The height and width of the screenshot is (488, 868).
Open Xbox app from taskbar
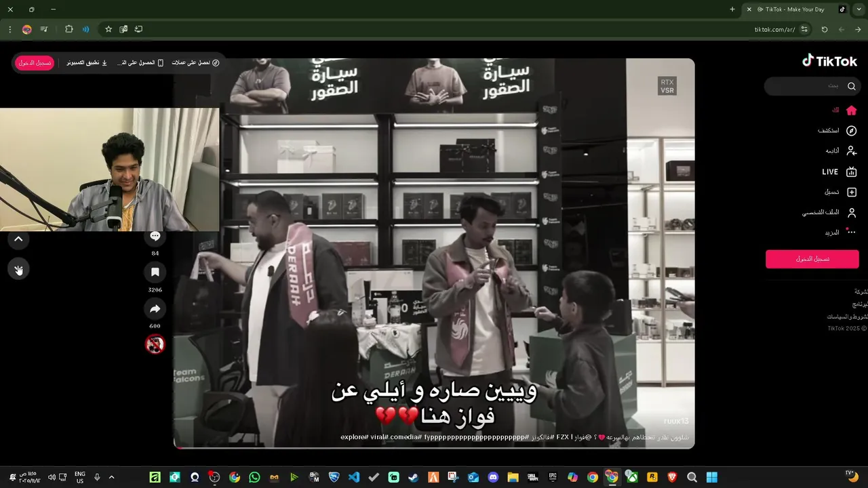click(631, 477)
